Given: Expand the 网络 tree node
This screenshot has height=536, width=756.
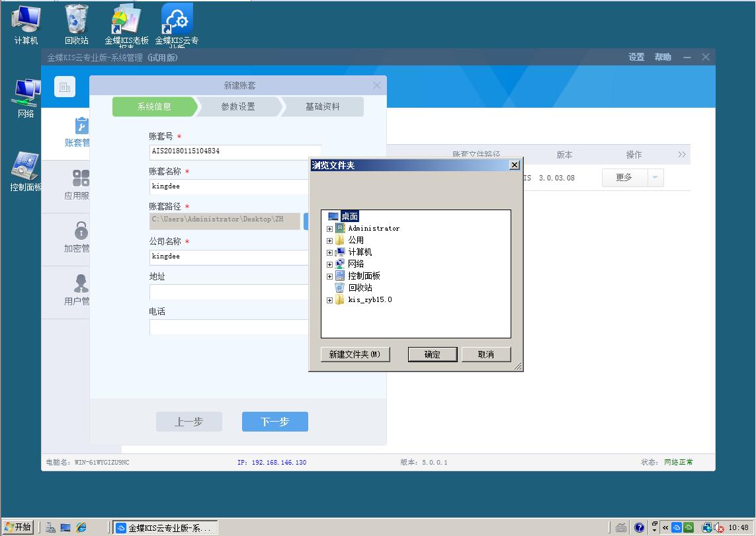Looking at the screenshot, I should [x=330, y=264].
